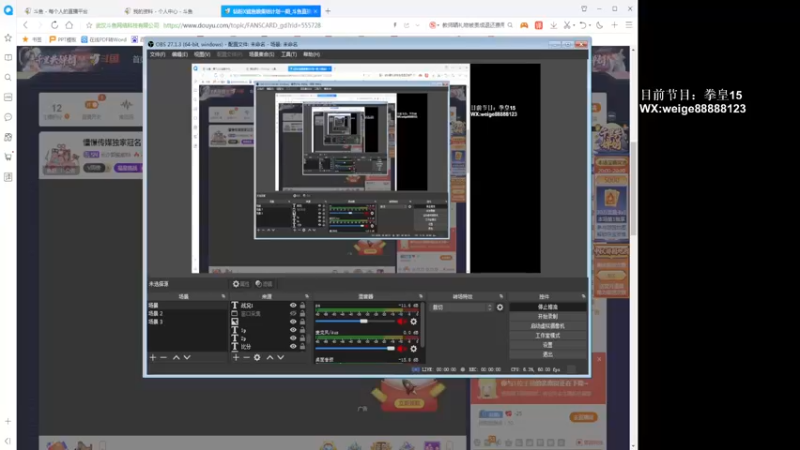The width and height of the screenshot is (800, 450).
Task: Hide the 比分 text source
Action: (293, 346)
